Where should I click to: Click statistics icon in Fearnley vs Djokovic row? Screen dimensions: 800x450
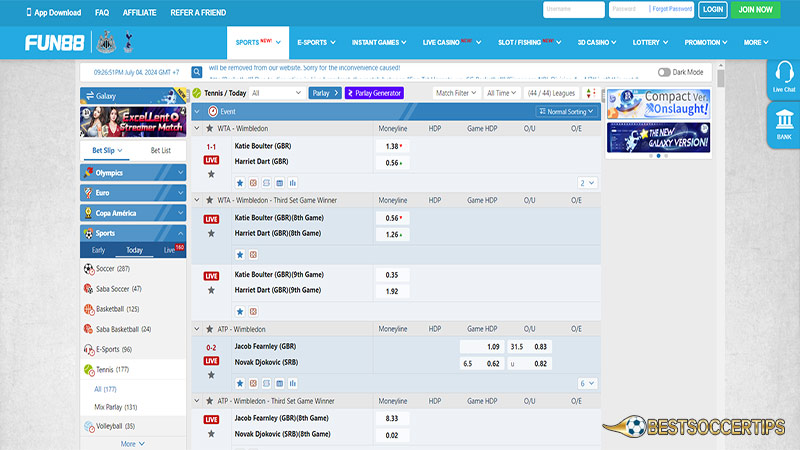(293, 383)
